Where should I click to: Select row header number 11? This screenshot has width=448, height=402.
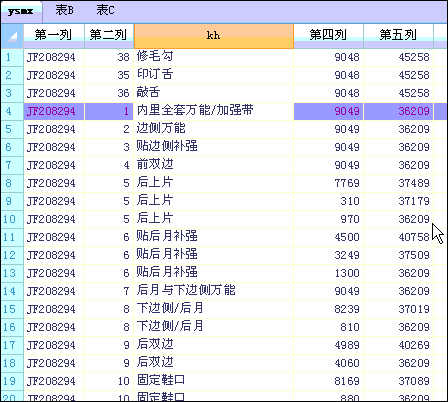12,237
